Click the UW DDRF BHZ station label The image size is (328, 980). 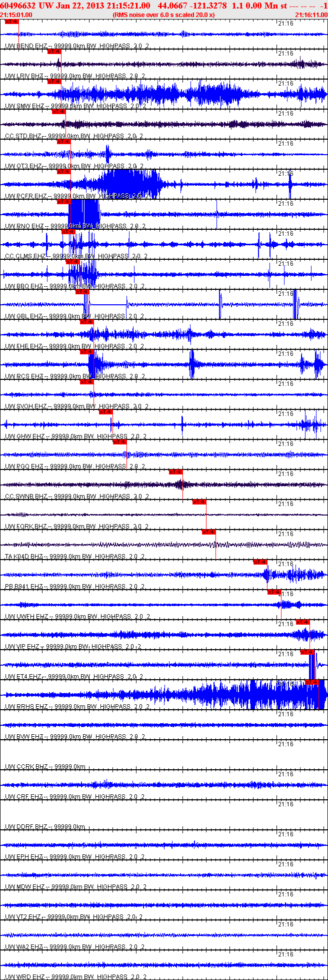[x=45, y=827]
